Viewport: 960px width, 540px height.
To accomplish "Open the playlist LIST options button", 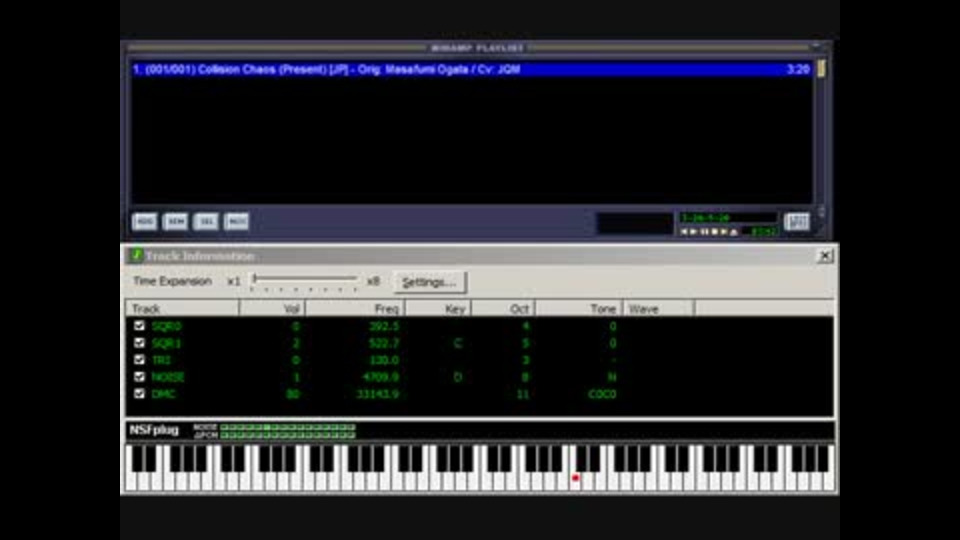I will tap(797, 222).
